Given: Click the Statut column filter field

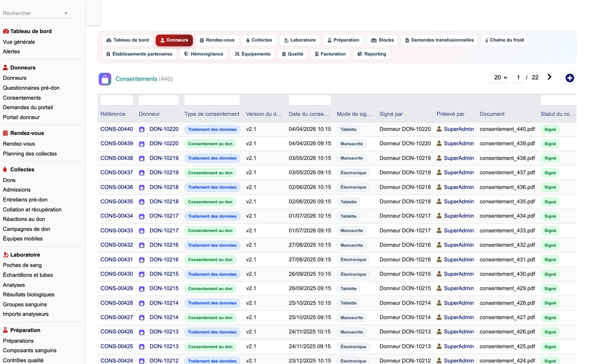Looking at the screenshot, I should (x=558, y=100).
